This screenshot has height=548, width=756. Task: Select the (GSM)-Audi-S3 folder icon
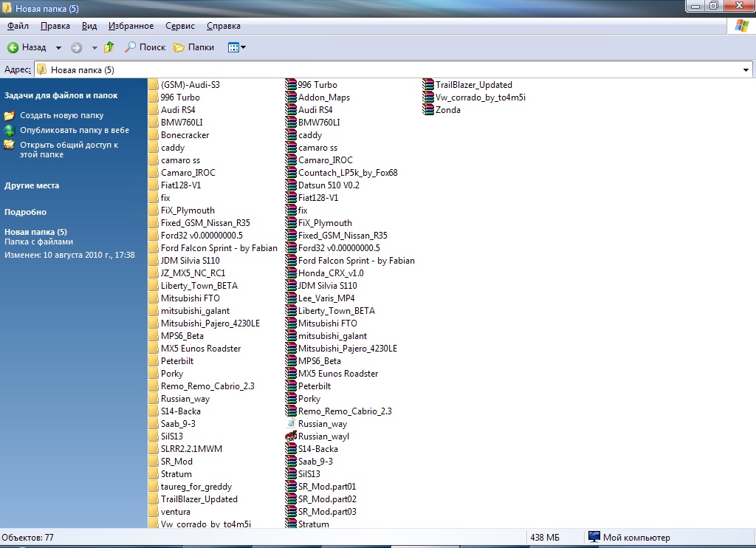[x=154, y=85]
